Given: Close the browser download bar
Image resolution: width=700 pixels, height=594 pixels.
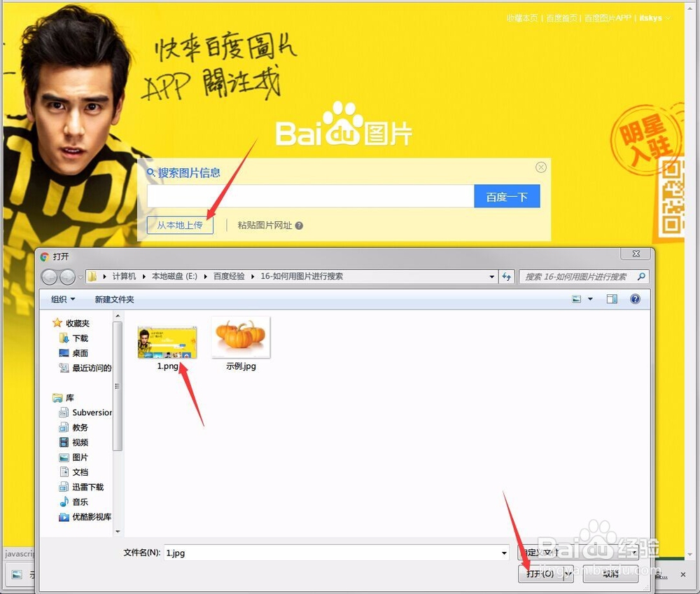Looking at the screenshot, I should (x=683, y=574).
